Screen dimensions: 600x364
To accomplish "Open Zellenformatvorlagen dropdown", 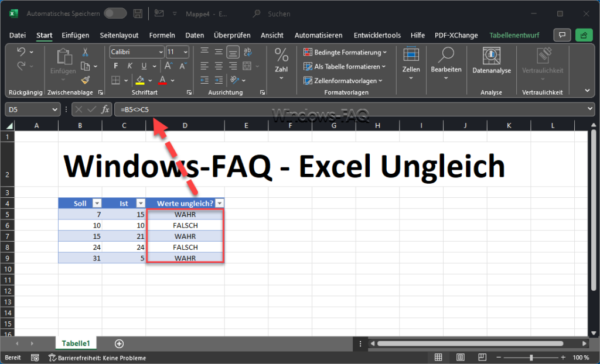I will (343, 81).
